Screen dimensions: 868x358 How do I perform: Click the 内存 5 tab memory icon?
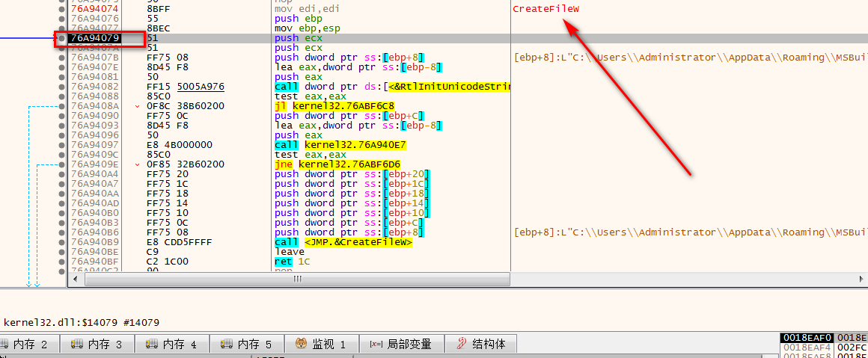click(x=226, y=344)
